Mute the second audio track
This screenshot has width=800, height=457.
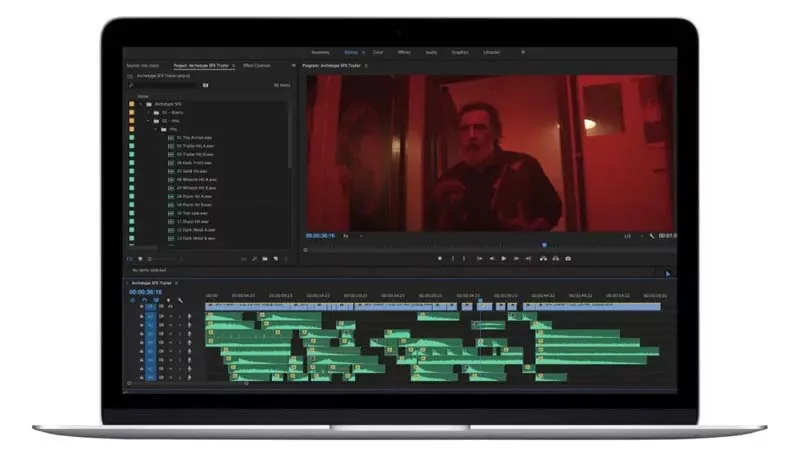click(170, 325)
